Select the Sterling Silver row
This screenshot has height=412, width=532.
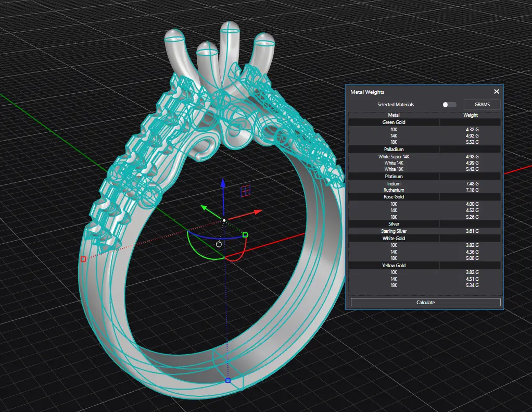394,231
